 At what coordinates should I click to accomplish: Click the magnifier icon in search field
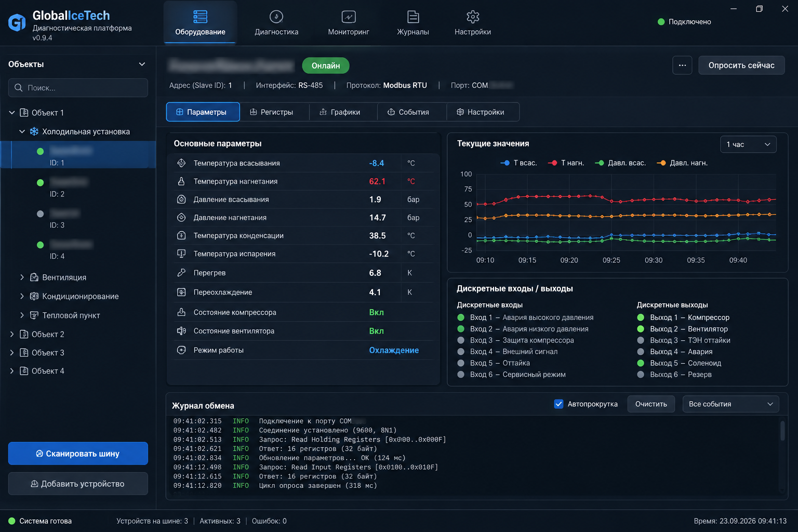click(19, 88)
